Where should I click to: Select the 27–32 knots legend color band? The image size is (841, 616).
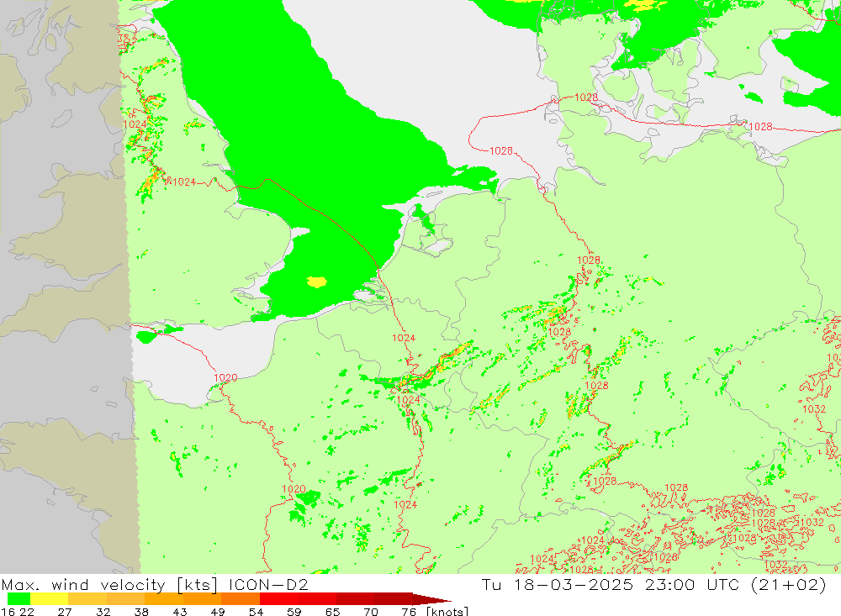[87, 599]
